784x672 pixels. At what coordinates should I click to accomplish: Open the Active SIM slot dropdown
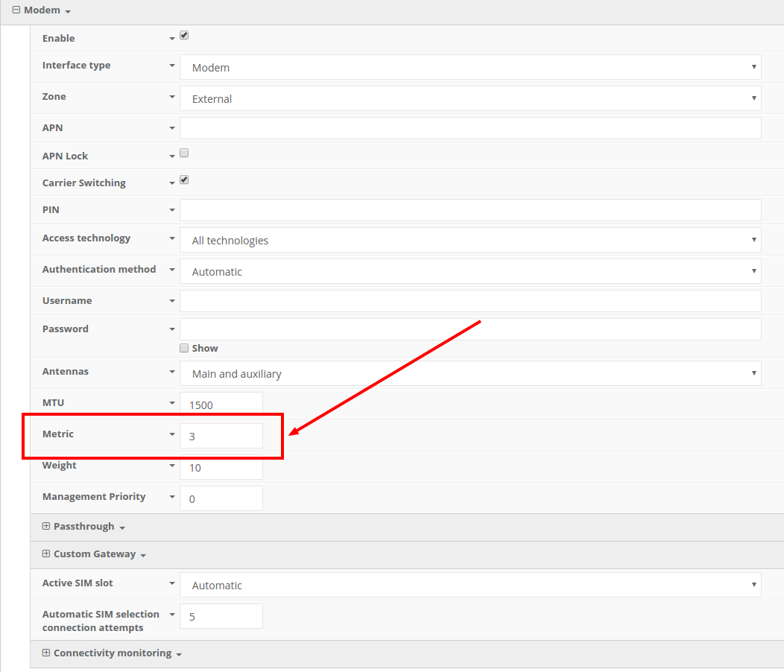pyautogui.click(x=470, y=585)
